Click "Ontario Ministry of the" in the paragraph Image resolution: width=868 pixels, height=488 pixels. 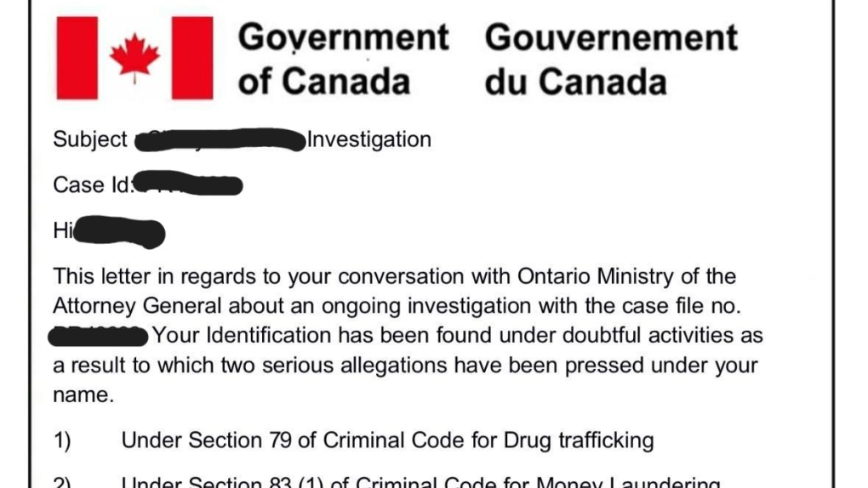coord(625,276)
